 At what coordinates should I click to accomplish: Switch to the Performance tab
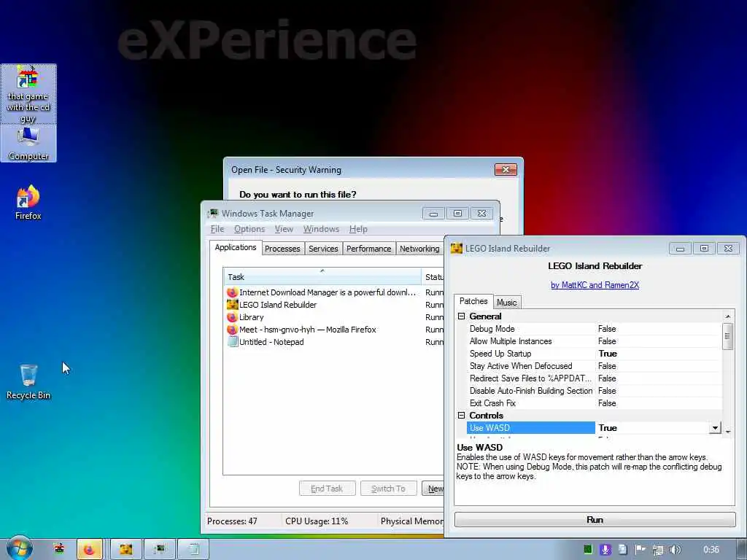click(x=368, y=249)
